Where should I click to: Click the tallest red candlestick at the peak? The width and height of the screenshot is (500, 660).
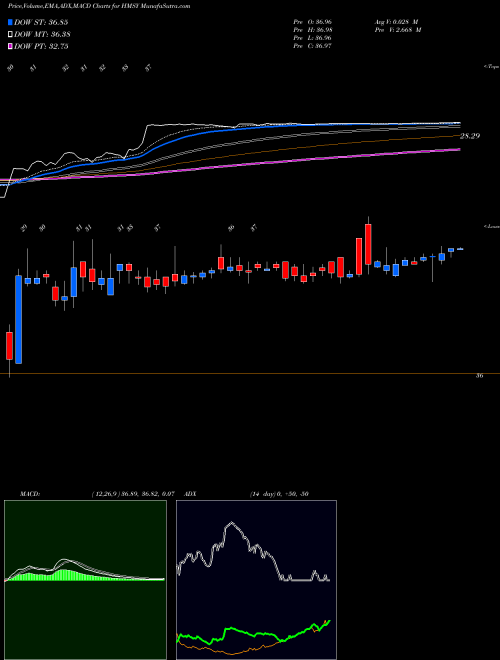point(368,245)
